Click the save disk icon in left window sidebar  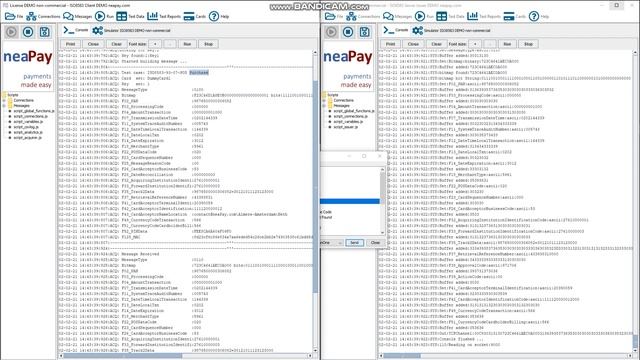pyautogui.click(x=44, y=31)
